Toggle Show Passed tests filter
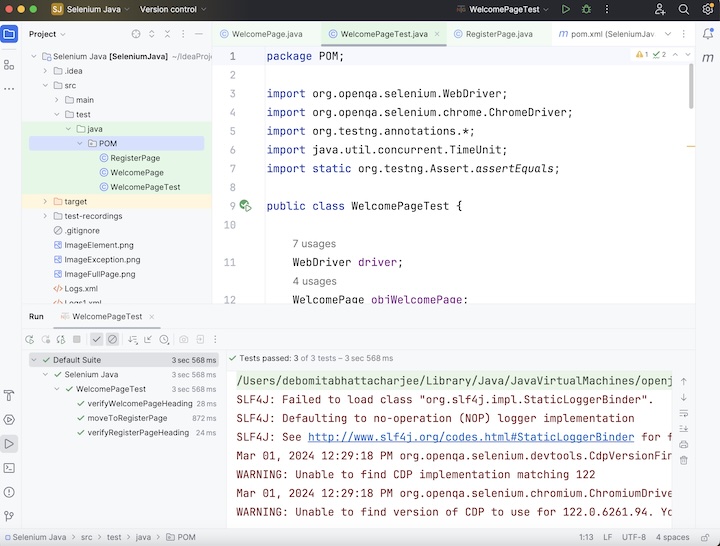This screenshot has width=720, height=546. coord(96,340)
